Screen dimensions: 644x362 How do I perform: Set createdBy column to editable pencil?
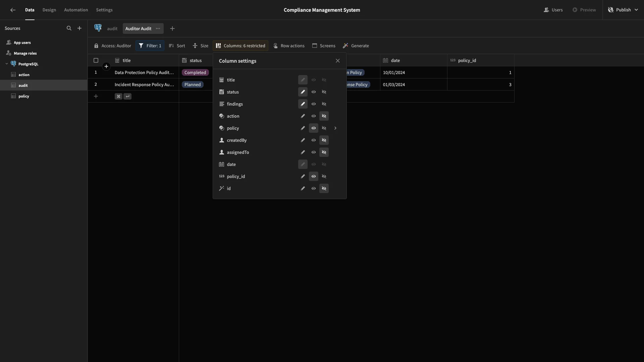(303, 140)
